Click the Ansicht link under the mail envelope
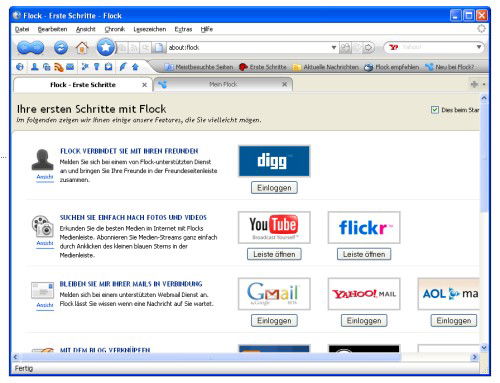500x383 pixels. (45, 305)
